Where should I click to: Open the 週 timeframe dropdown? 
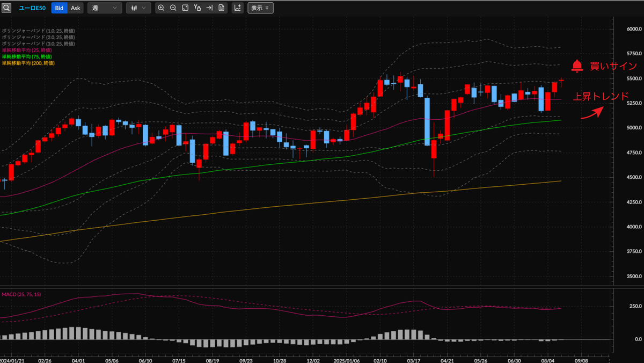pyautogui.click(x=105, y=8)
